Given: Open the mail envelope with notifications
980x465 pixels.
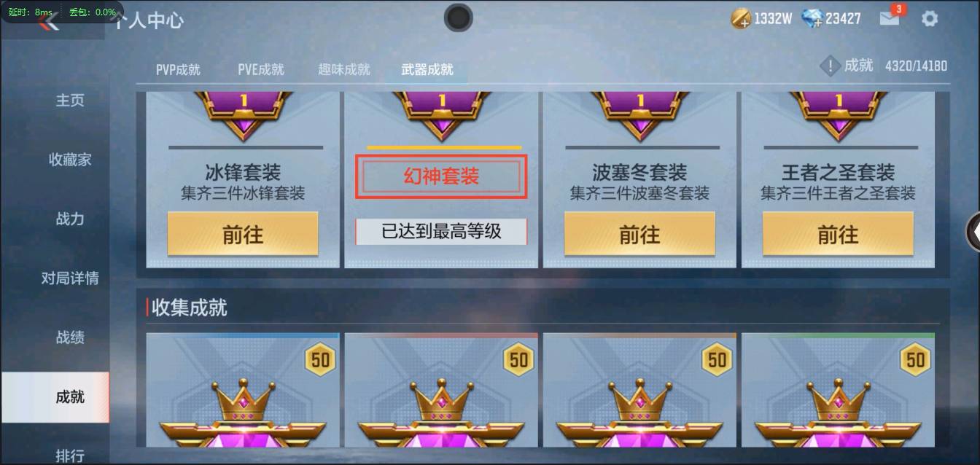Looking at the screenshot, I should point(890,17).
